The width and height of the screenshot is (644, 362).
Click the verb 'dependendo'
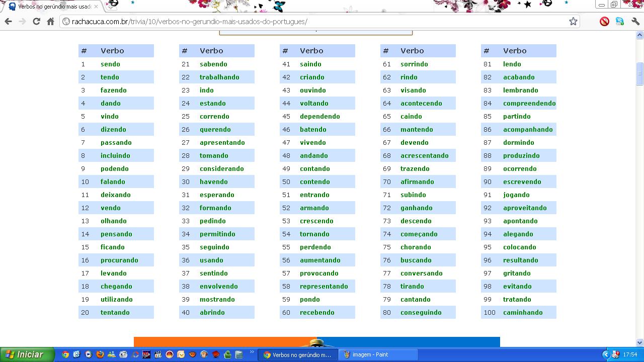tap(320, 116)
